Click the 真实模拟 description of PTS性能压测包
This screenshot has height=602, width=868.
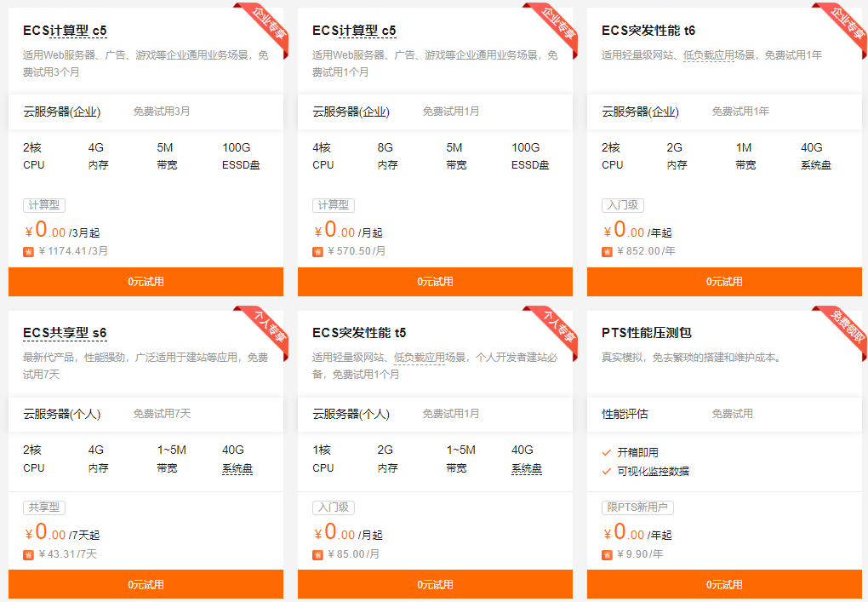pos(693,358)
